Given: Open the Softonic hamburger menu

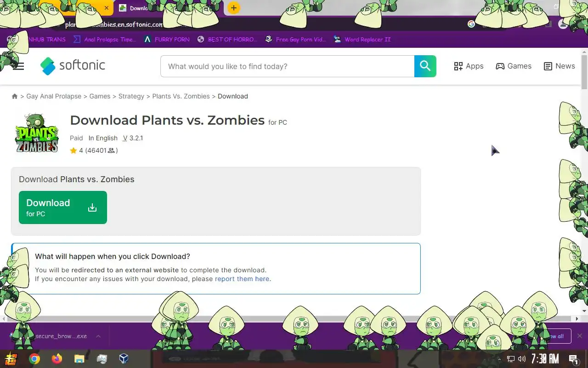Looking at the screenshot, I should 18,66.
